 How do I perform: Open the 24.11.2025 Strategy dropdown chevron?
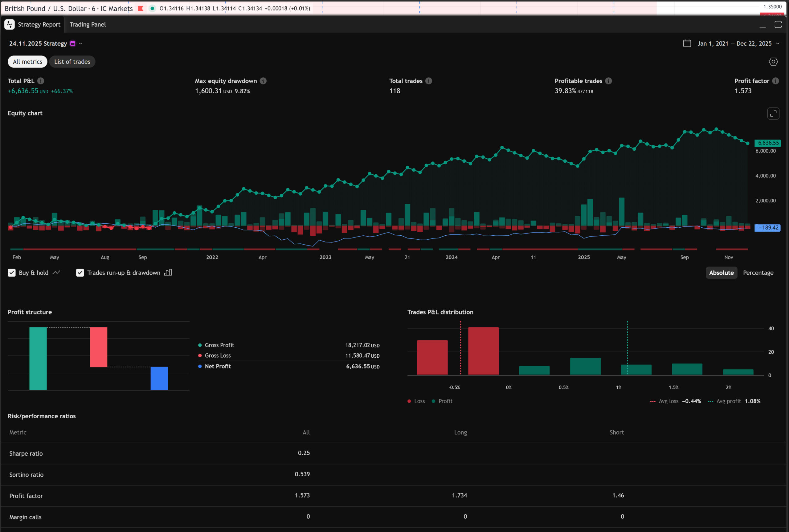point(80,43)
